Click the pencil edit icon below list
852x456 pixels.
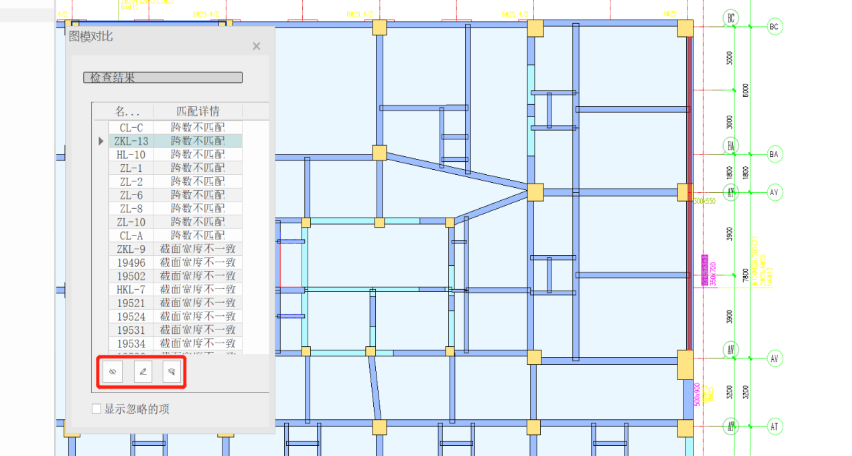click(x=142, y=372)
